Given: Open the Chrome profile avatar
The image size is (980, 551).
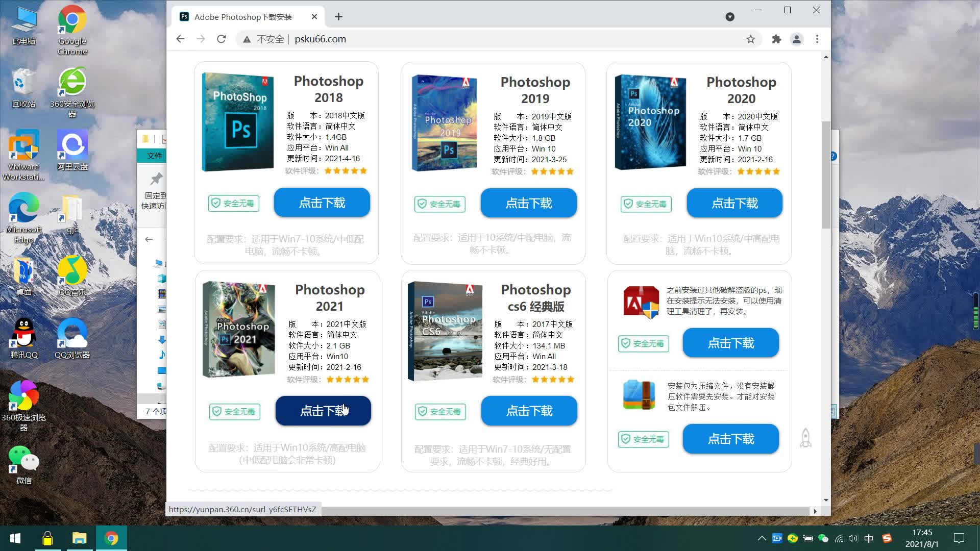Looking at the screenshot, I should [796, 39].
